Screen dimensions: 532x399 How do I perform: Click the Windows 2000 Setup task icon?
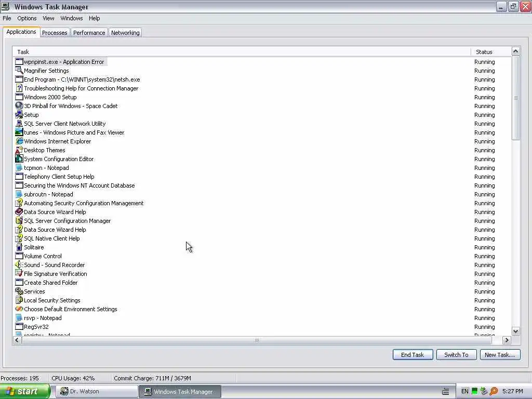click(19, 97)
